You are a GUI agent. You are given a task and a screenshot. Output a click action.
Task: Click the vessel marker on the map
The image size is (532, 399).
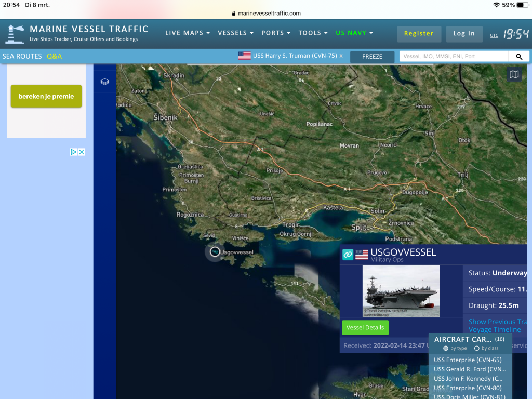pyautogui.click(x=215, y=252)
